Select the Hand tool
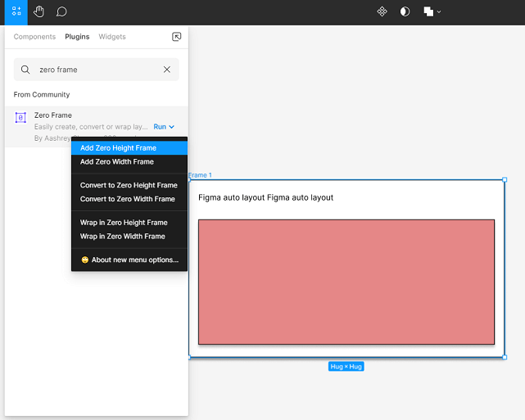The height and width of the screenshot is (420, 525). point(38,11)
